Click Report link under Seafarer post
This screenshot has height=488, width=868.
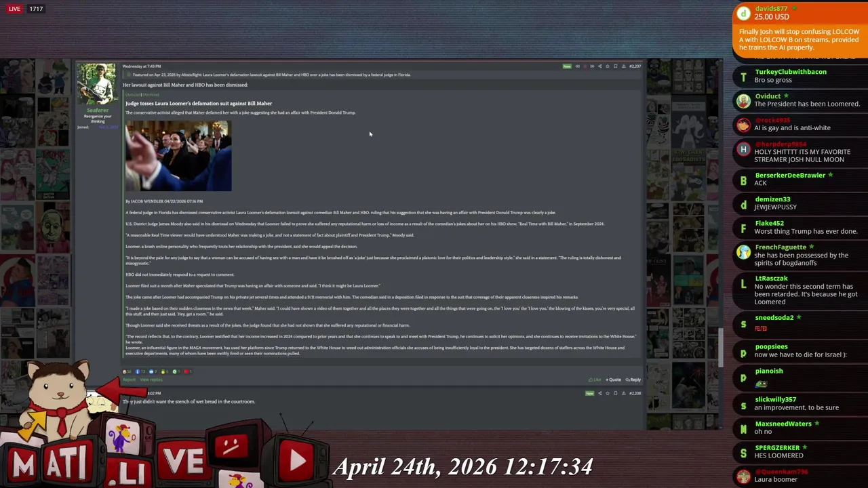click(129, 380)
